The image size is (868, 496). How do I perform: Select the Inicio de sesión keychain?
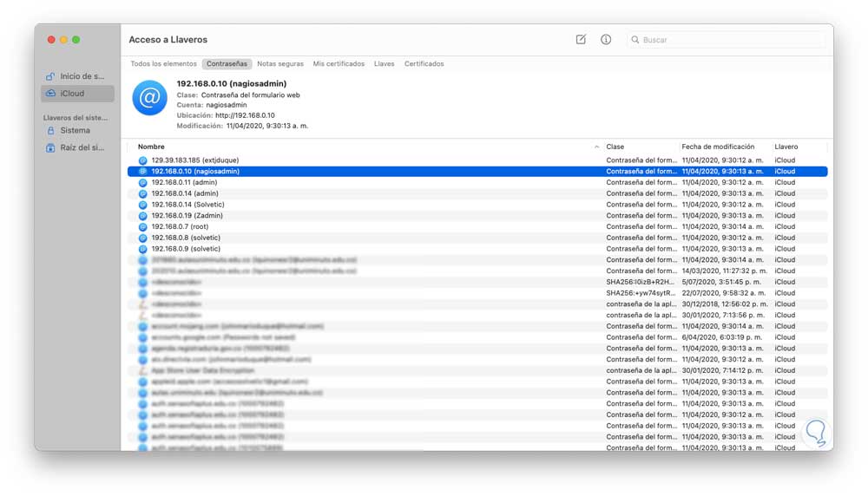coord(77,76)
